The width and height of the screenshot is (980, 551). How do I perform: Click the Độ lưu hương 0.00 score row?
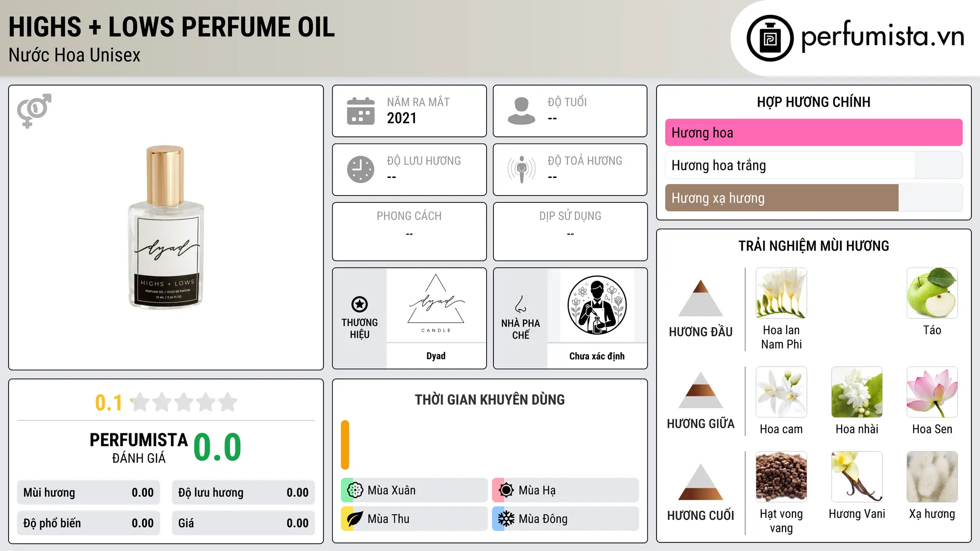point(243,493)
